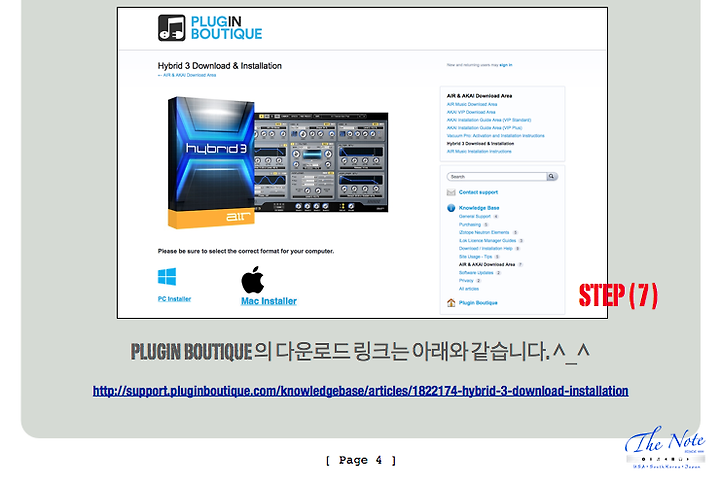Click the sign in link
The height and width of the screenshot is (483, 720).
coord(506,65)
